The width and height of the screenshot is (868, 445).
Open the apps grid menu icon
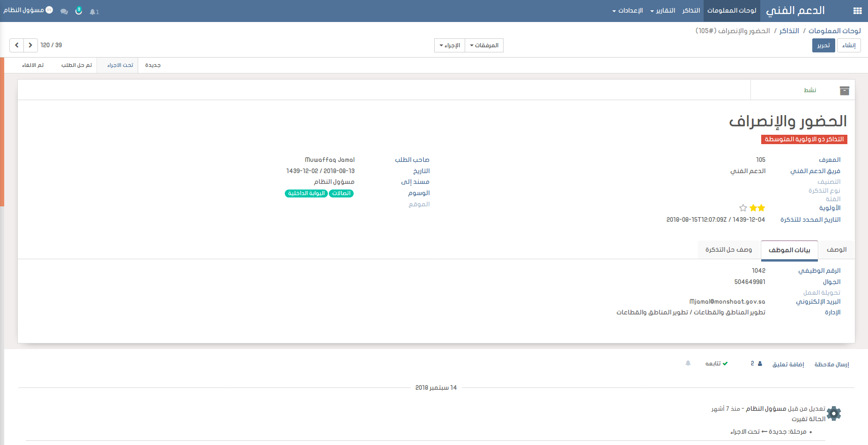[x=857, y=11]
